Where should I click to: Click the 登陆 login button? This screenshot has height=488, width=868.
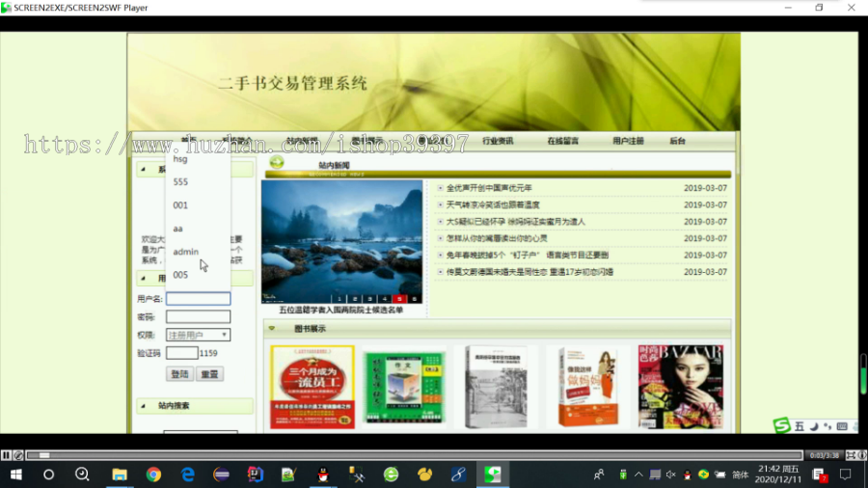click(180, 374)
